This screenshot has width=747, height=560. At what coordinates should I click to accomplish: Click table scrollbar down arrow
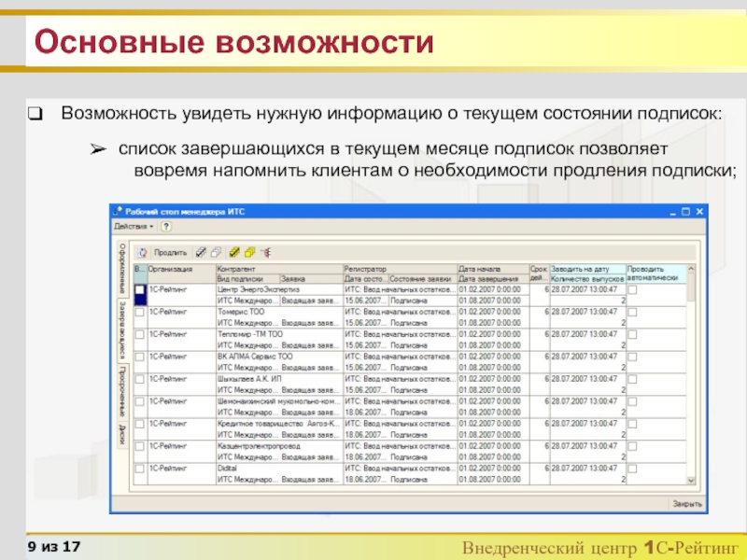point(691,481)
